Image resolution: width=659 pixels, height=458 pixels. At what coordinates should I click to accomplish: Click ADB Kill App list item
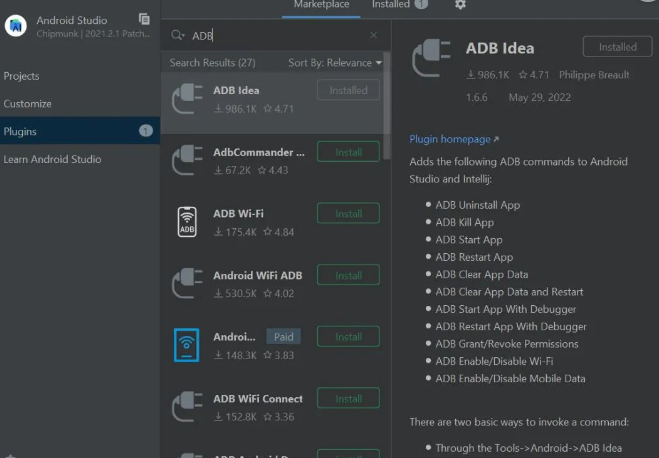(x=464, y=222)
